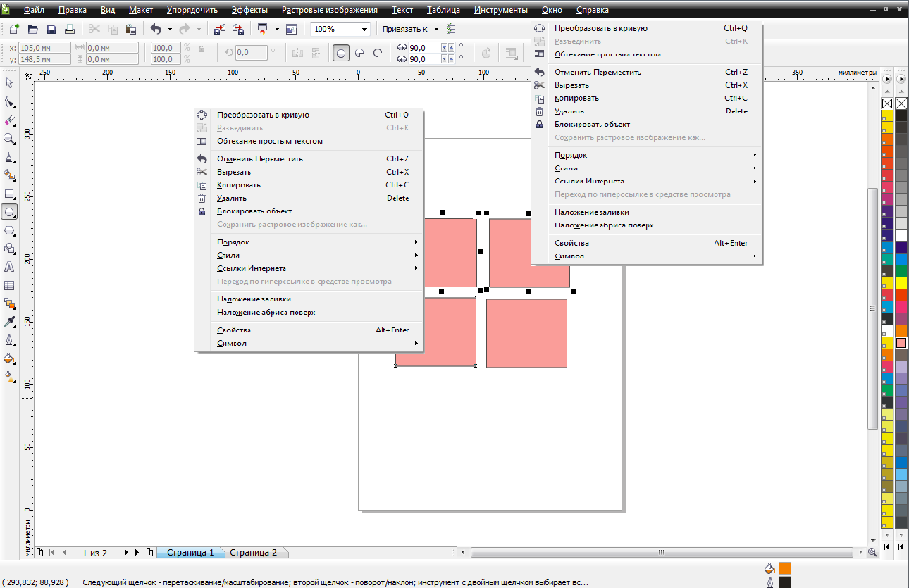Screen dimensions: 909x588
Task: Switch the shape to Pie in the property bar
Action: [x=359, y=53]
